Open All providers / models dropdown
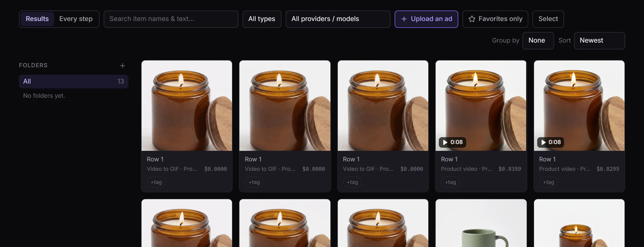The height and width of the screenshot is (247, 644). 338,19
